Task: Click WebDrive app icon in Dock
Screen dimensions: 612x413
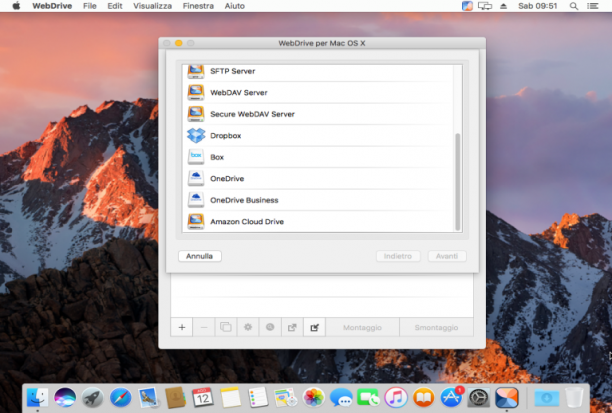Action: (507, 398)
